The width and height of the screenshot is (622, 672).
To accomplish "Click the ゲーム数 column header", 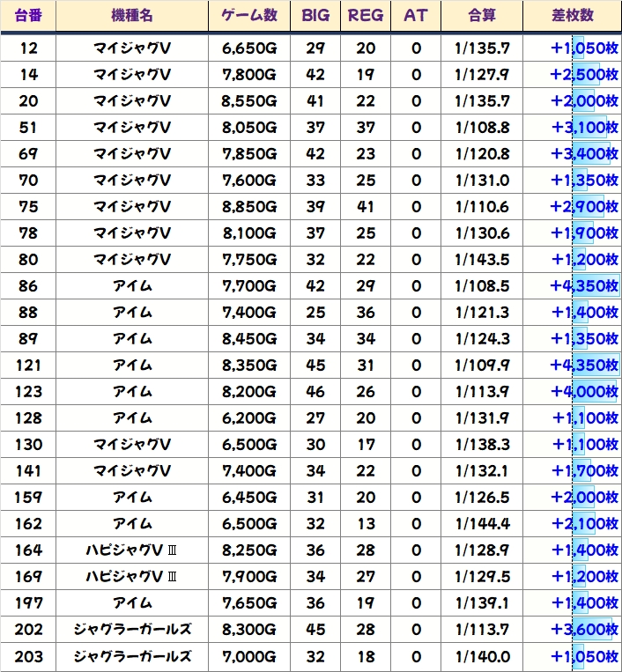I will point(249,16).
